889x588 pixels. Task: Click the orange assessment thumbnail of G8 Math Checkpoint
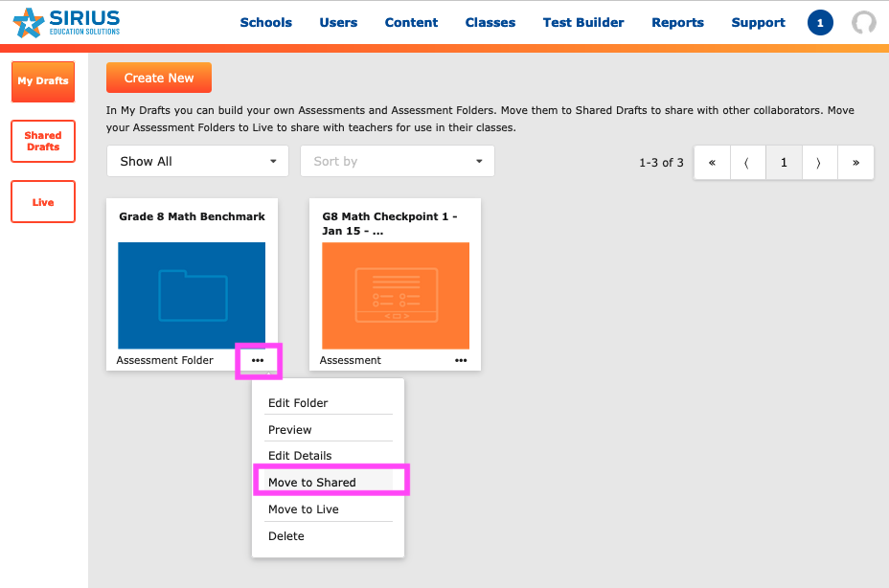click(x=396, y=295)
